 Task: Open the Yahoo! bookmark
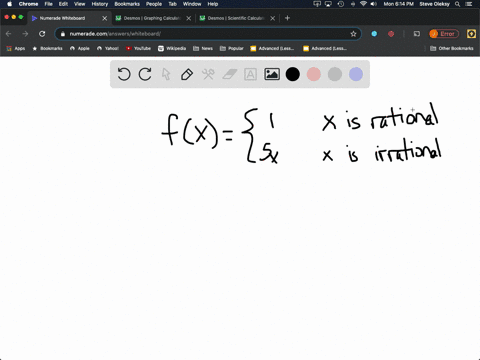click(x=108, y=48)
